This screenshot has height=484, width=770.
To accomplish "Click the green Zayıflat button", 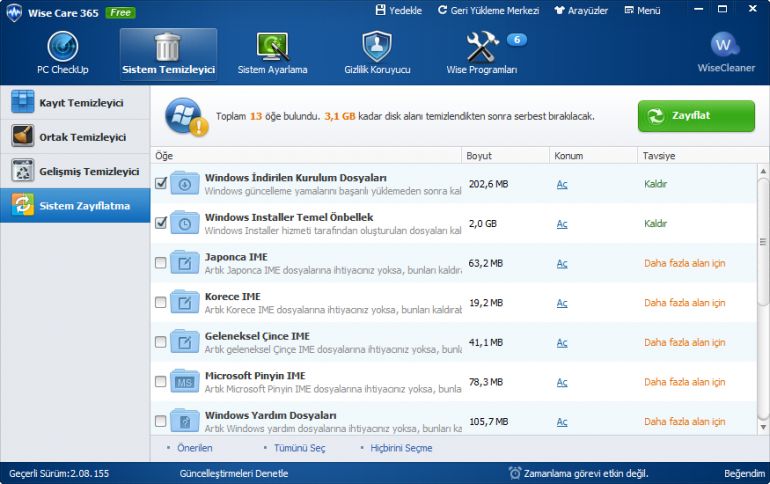I will pyautogui.click(x=696, y=116).
